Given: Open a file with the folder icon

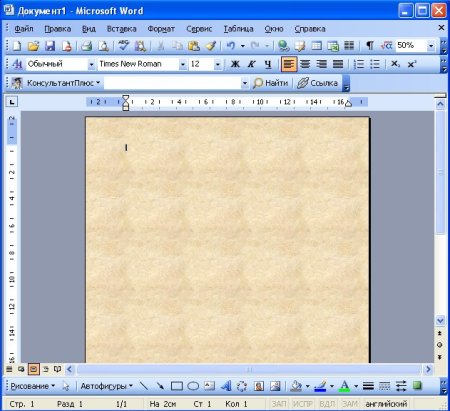Looking at the screenshot, I should coord(33,46).
